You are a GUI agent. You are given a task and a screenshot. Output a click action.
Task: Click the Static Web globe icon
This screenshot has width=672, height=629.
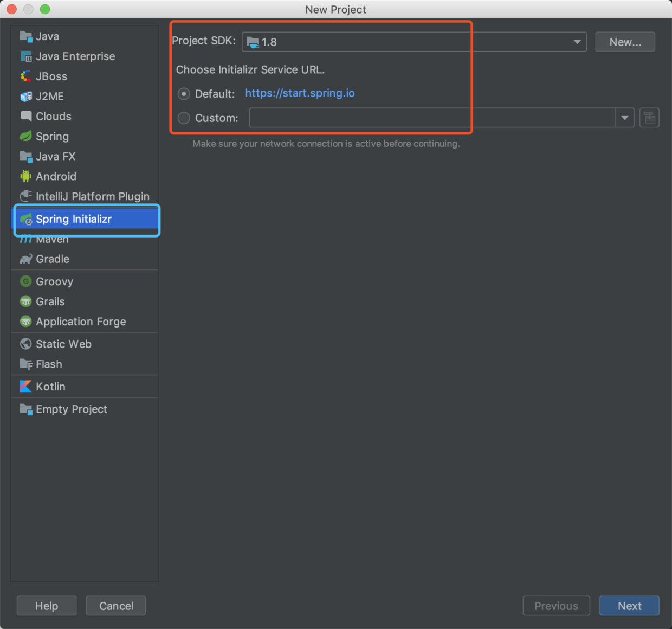pyautogui.click(x=25, y=344)
